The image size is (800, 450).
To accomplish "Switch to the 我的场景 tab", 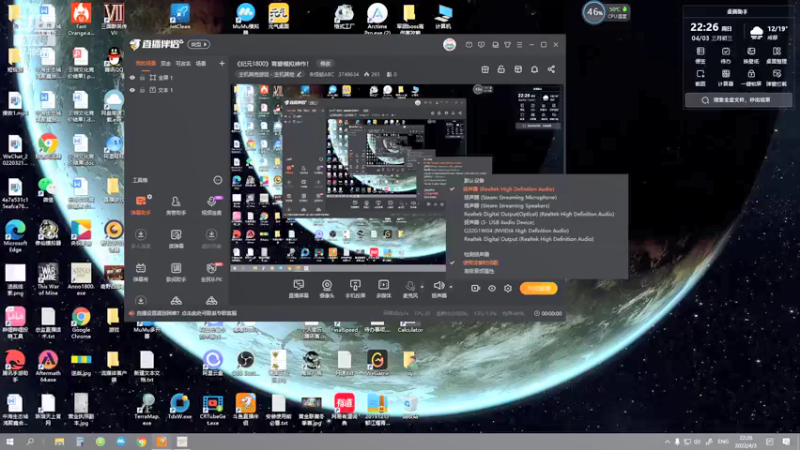I will 145,64.
